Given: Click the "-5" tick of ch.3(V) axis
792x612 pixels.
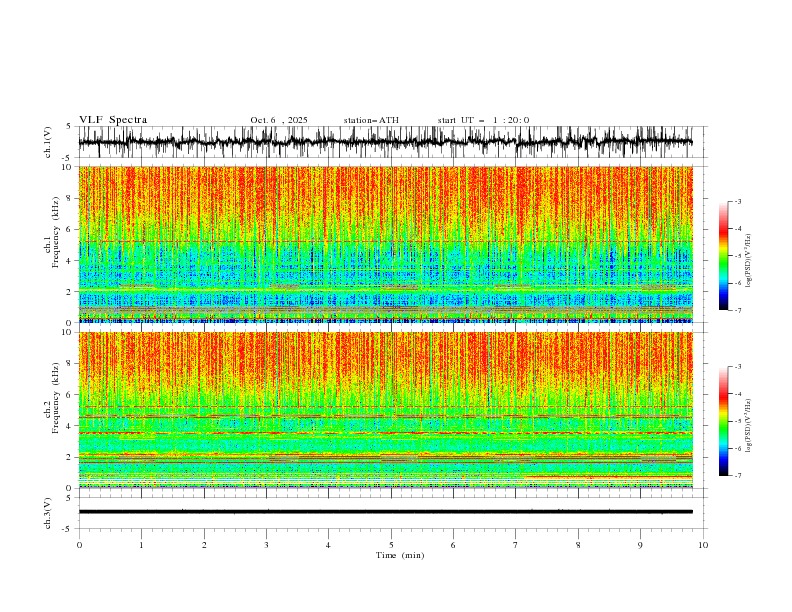Looking at the screenshot, I should pyautogui.click(x=68, y=529).
